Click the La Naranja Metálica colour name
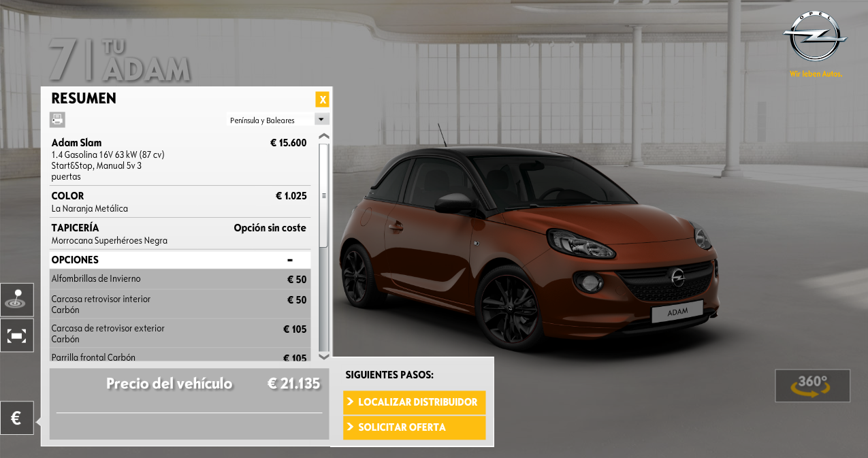This screenshot has width=868, height=458. pyautogui.click(x=90, y=209)
